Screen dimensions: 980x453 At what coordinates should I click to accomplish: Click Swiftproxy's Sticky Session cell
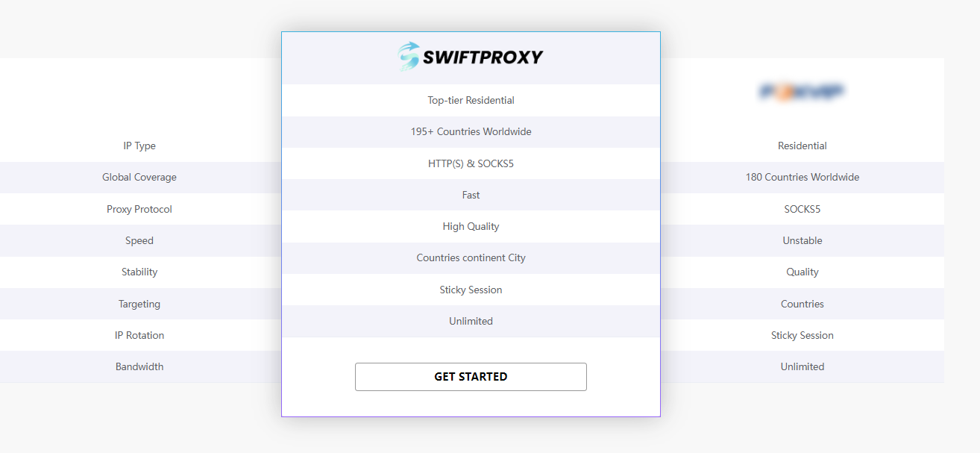coord(471,290)
